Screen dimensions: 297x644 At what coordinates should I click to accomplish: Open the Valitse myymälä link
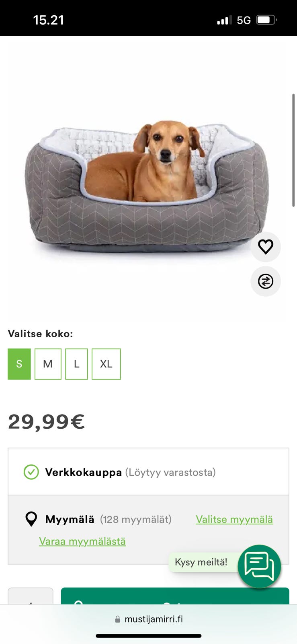[234, 519]
